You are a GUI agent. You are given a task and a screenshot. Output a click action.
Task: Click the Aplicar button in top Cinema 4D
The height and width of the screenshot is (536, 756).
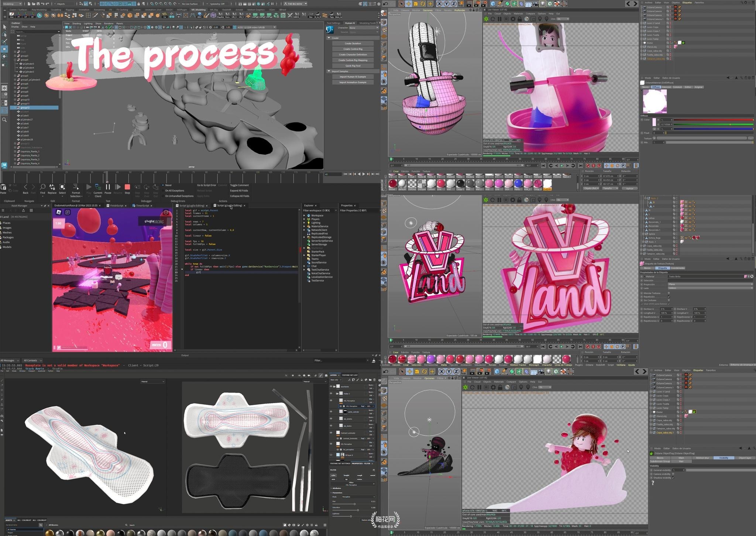tap(630, 188)
